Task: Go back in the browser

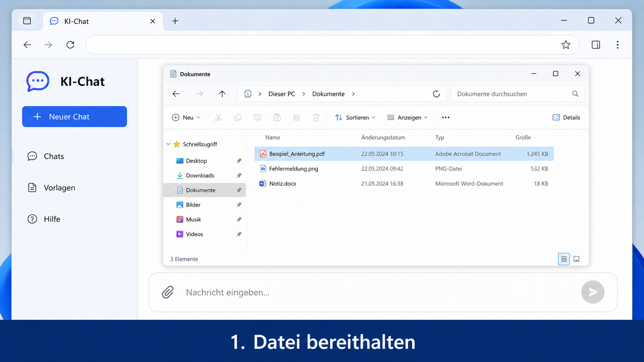Action: coord(27,45)
